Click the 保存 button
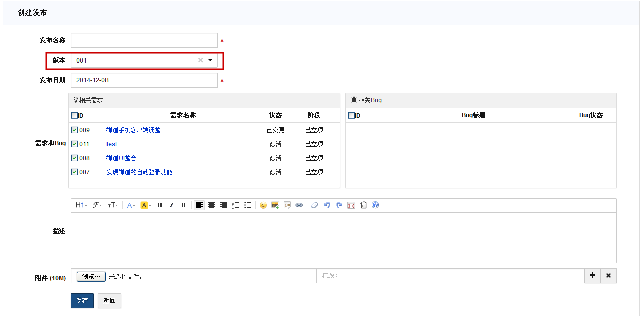644x316 pixels. tap(82, 301)
